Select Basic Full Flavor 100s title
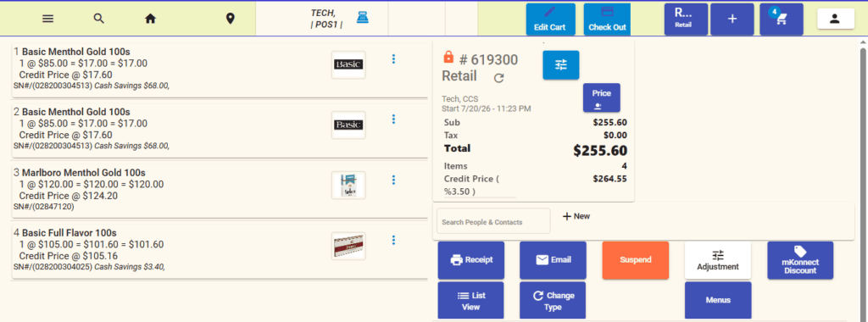The image size is (868, 322). pyautogui.click(x=70, y=233)
